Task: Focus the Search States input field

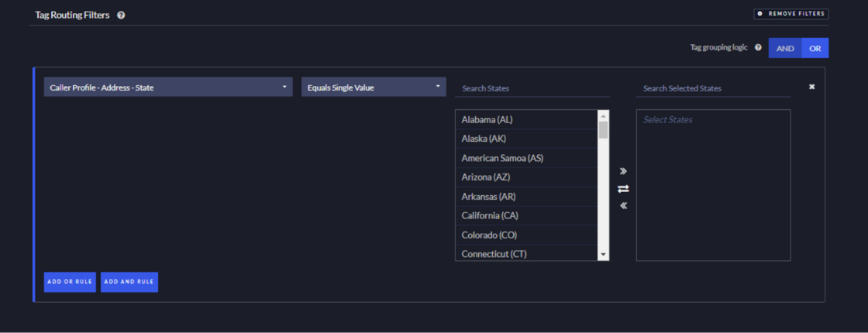Action: [x=532, y=88]
